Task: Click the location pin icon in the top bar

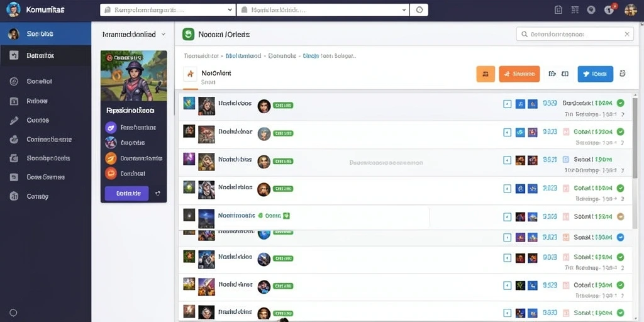Action: tap(591, 10)
